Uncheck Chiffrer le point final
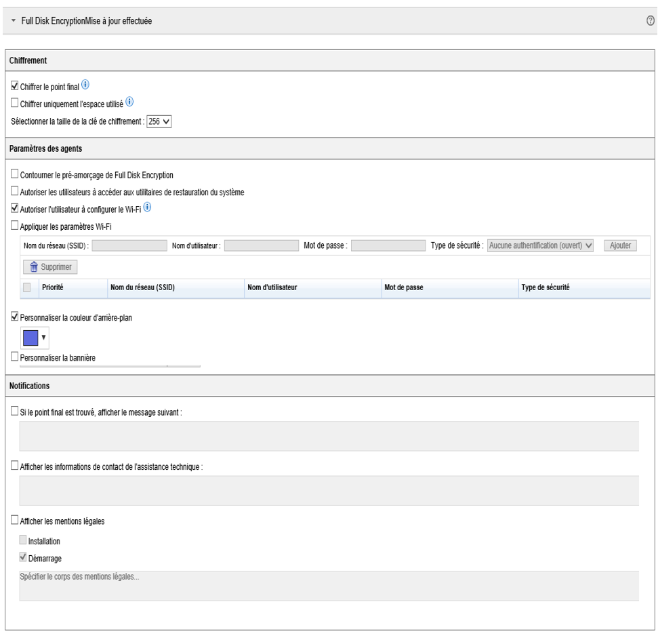658x644 pixels. pos(16,86)
